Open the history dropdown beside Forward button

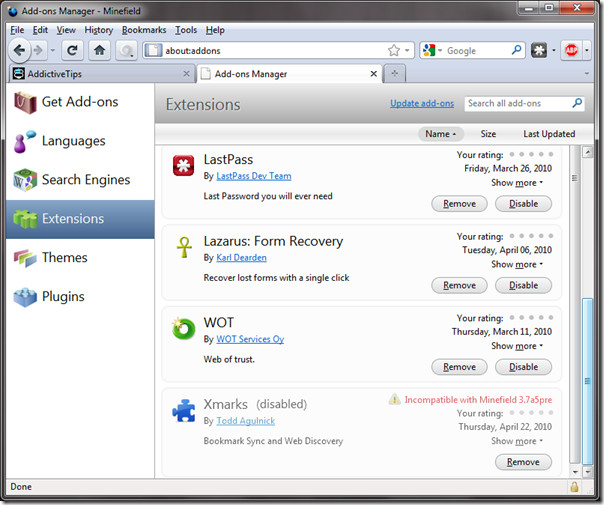(x=53, y=50)
